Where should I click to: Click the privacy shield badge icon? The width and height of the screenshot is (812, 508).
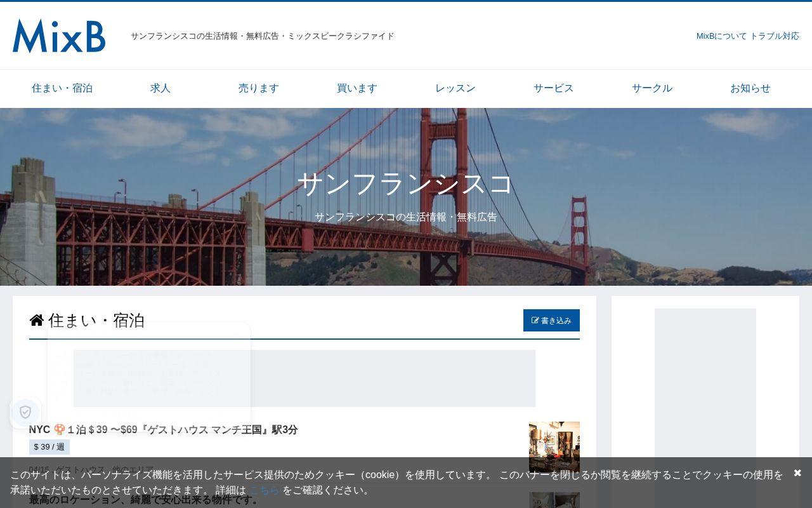click(25, 412)
